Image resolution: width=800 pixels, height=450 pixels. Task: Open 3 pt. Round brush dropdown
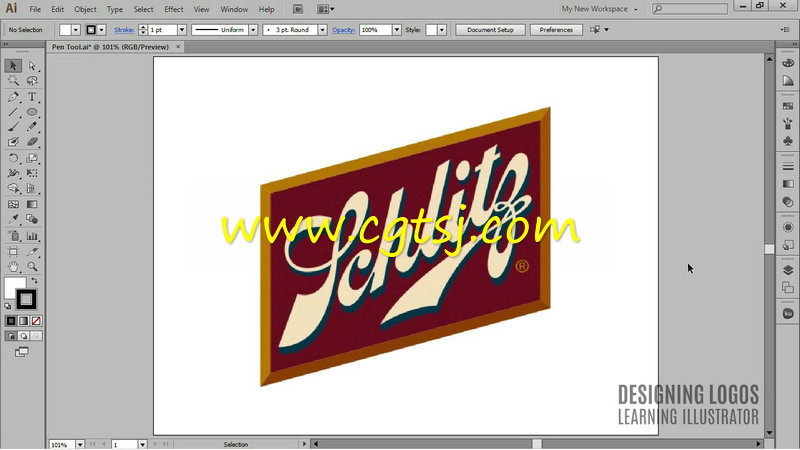pos(322,30)
